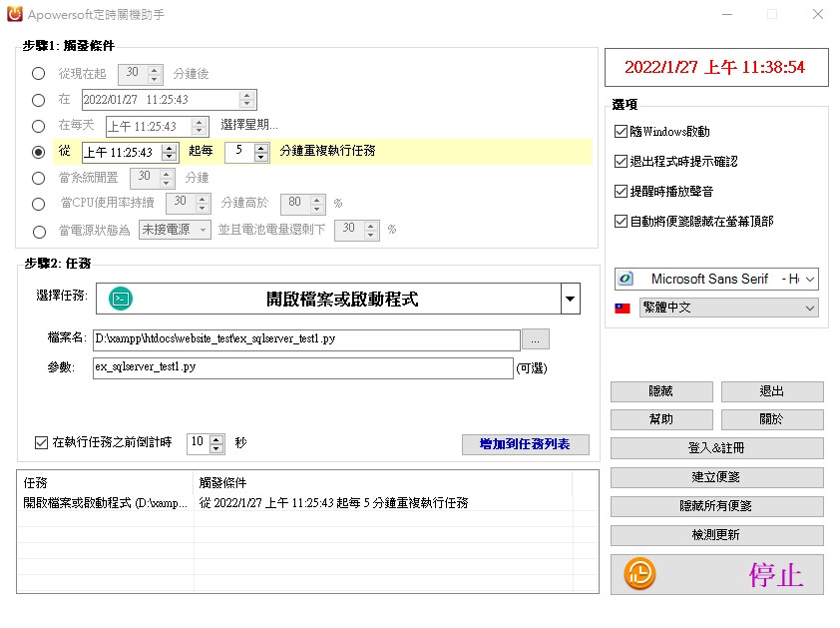
Task: Click the '退出' button
Action: tap(771, 391)
